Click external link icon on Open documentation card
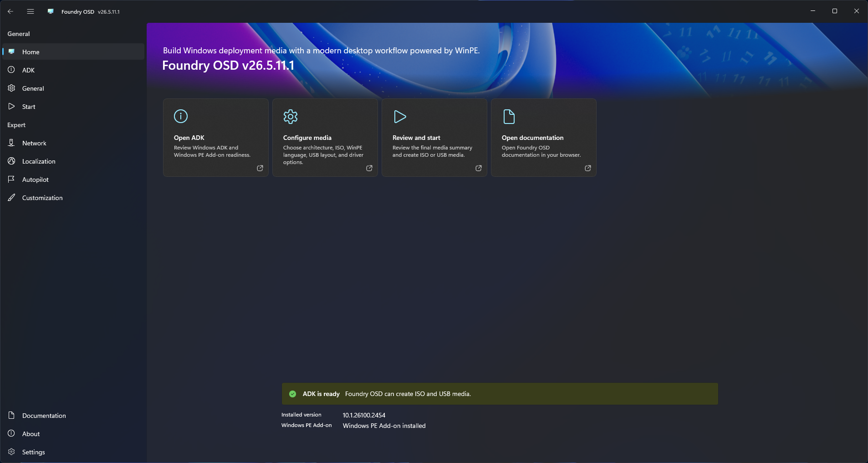The image size is (868, 463). click(x=588, y=168)
